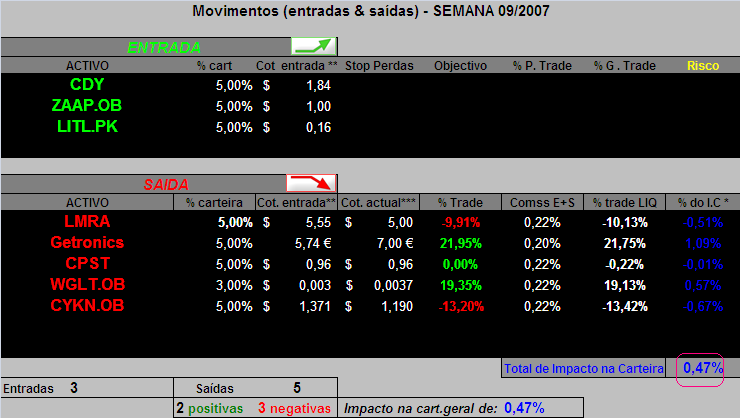The height and width of the screenshot is (418, 740).
Task: Click the Getronics asset name
Action: [x=87, y=242]
